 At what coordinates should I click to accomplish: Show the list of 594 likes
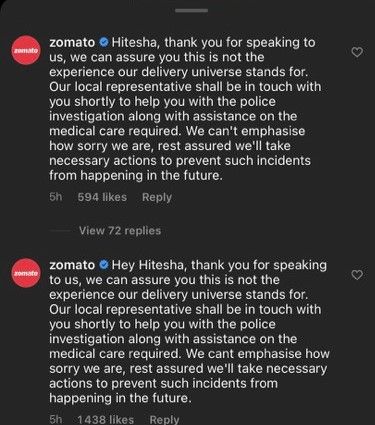pos(102,197)
